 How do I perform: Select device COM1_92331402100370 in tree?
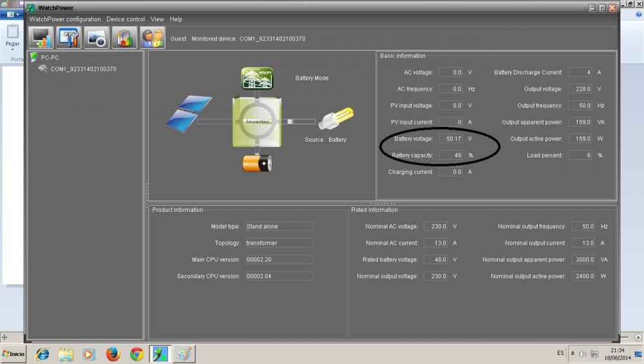tap(83, 69)
